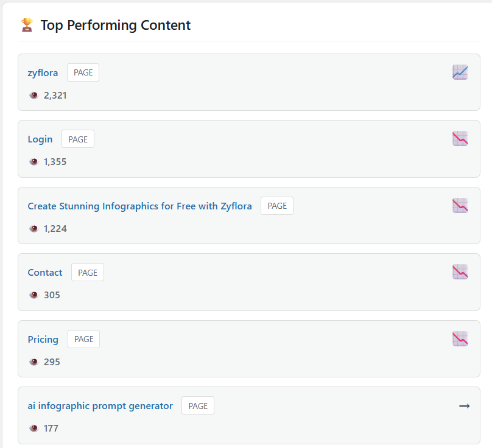Open the Pricing page link
Image resolution: width=492 pixels, height=448 pixels.
click(x=43, y=339)
